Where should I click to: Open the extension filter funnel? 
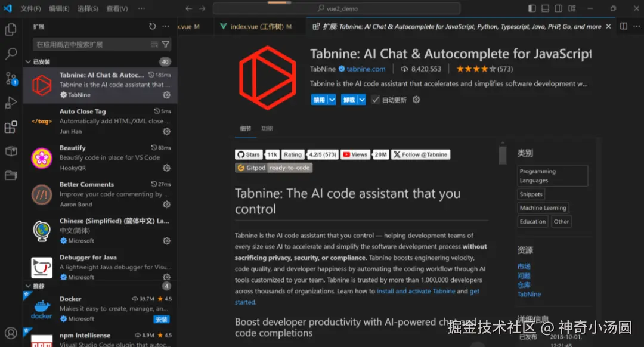[166, 44]
